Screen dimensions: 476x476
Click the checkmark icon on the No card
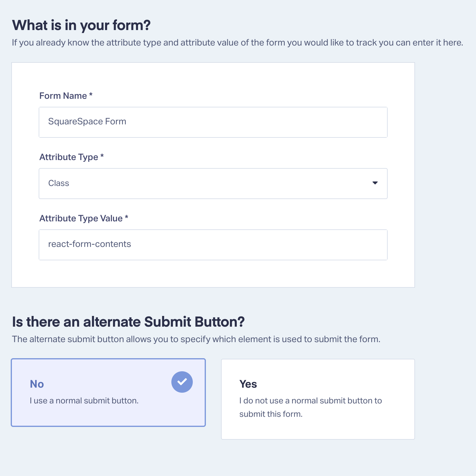pos(182,382)
